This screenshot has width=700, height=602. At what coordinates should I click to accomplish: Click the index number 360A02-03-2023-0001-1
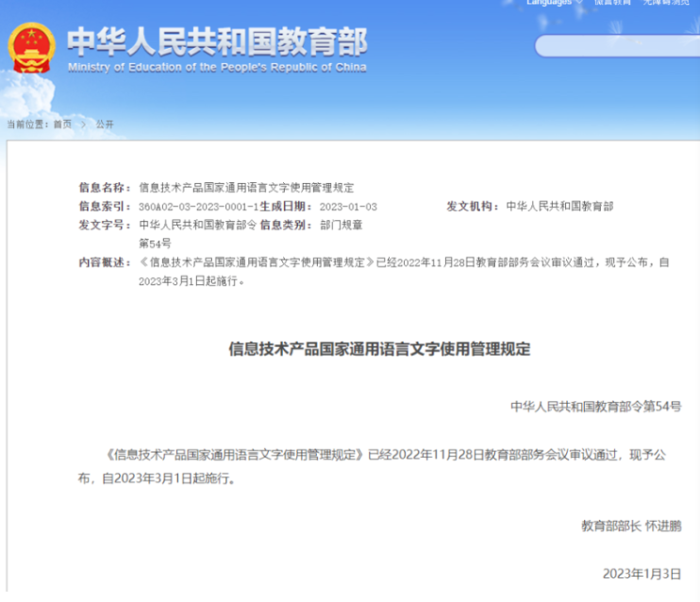coord(198,207)
